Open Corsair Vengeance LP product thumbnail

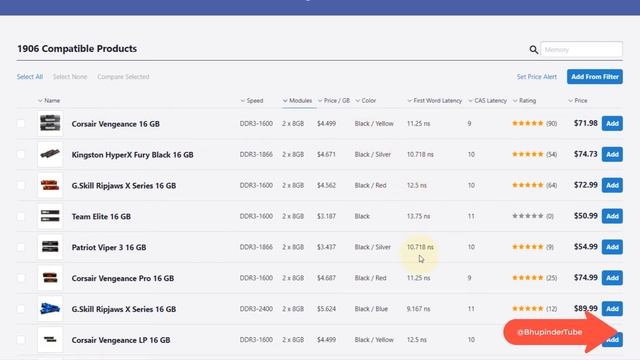[x=50, y=340]
